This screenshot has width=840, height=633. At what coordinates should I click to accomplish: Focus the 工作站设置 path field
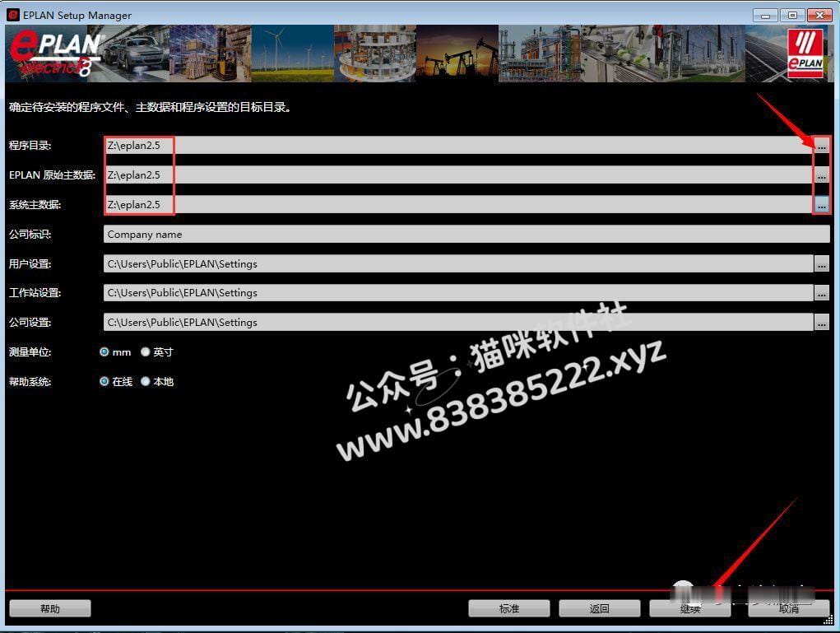tap(458, 293)
